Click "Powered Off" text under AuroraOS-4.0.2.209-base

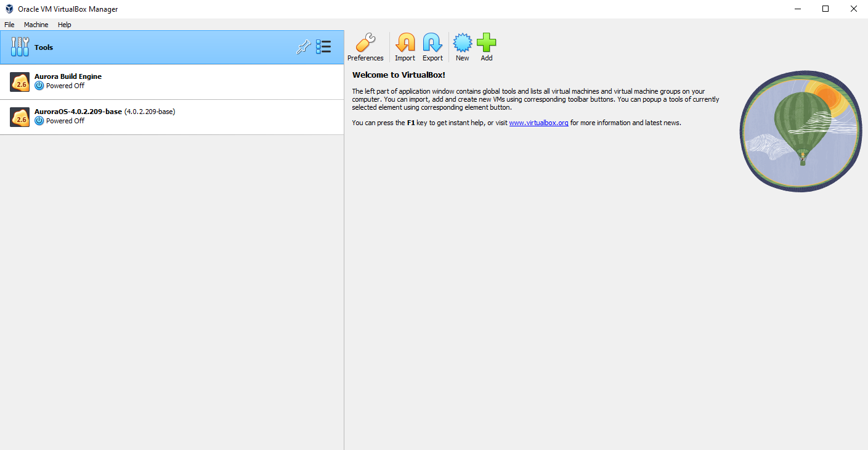click(x=65, y=121)
